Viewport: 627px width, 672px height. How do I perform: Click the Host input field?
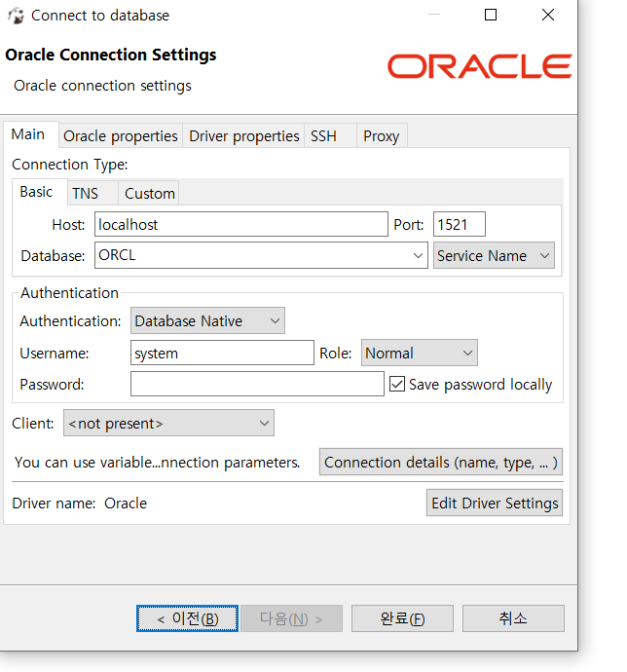click(241, 224)
